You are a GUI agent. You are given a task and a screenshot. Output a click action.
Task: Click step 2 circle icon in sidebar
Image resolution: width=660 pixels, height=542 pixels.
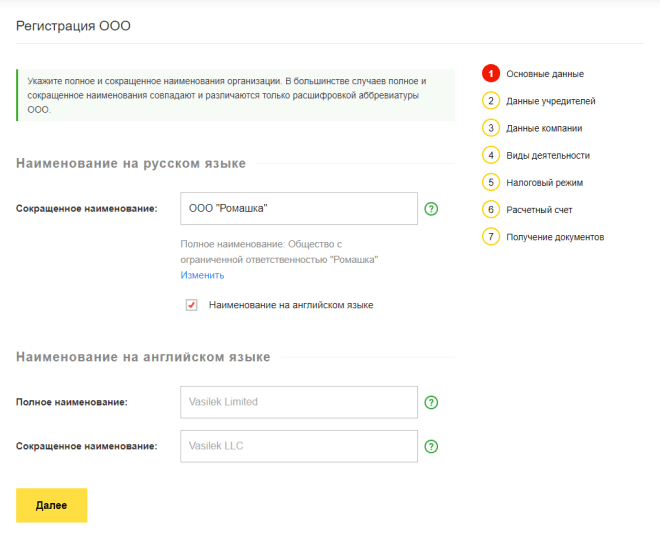[490, 101]
